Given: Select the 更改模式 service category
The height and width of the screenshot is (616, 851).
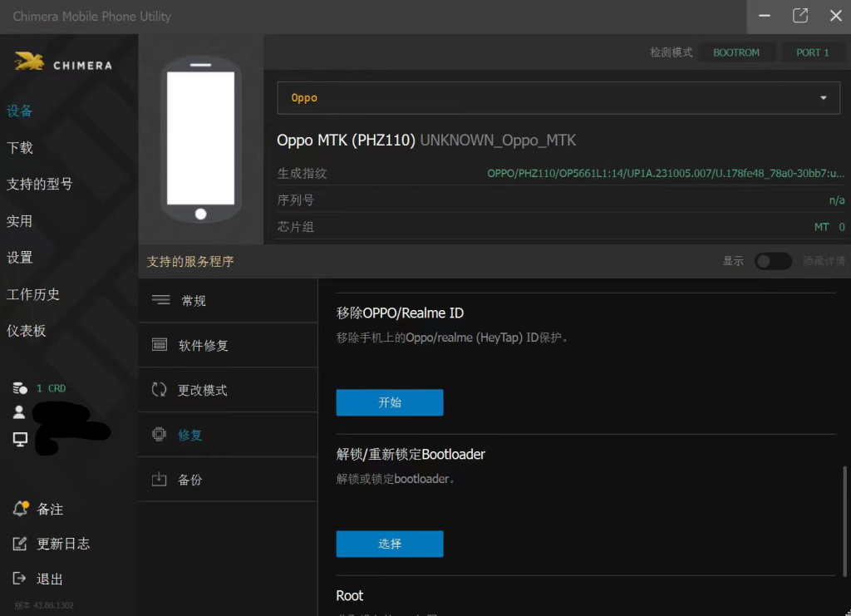Looking at the screenshot, I should pyautogui.click(x=228, y=390).
